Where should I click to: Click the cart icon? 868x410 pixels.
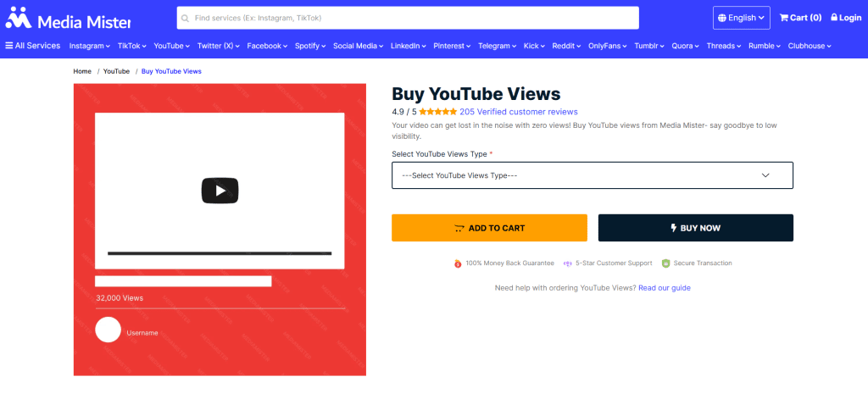pyautogui.click(x=783, y=18)
